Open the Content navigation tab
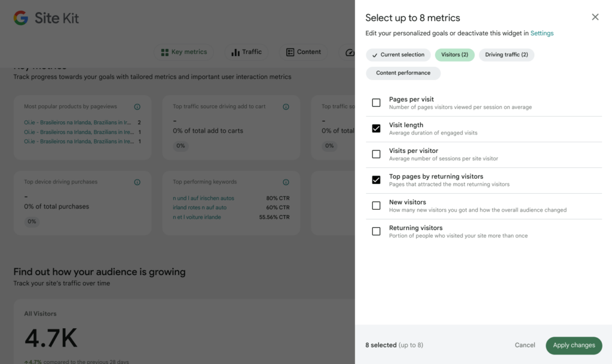The height and width of the screenshot is (364, 612). click(x=303, y=52)
